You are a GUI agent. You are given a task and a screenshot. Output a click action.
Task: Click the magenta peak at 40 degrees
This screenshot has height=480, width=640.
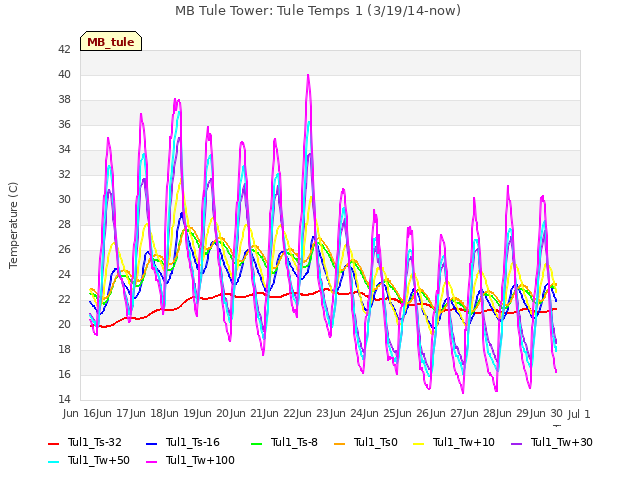pyautogui.click(x=308, y=75)
